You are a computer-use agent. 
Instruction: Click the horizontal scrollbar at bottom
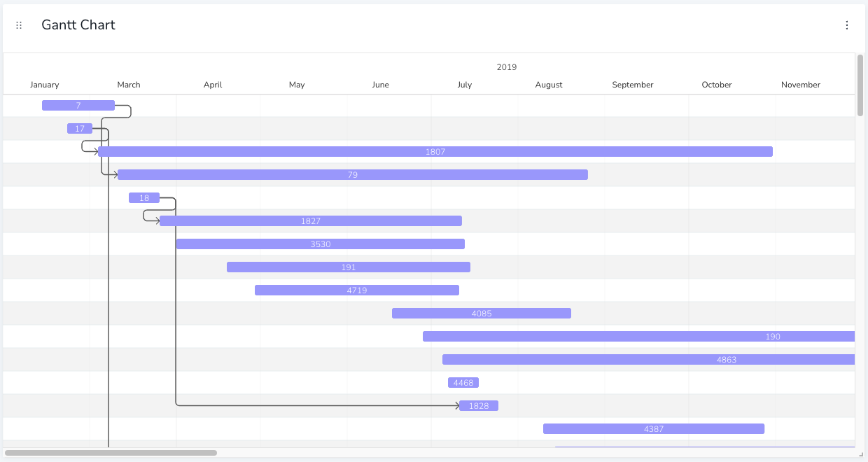pyautogui.click(x=112, y=452)
